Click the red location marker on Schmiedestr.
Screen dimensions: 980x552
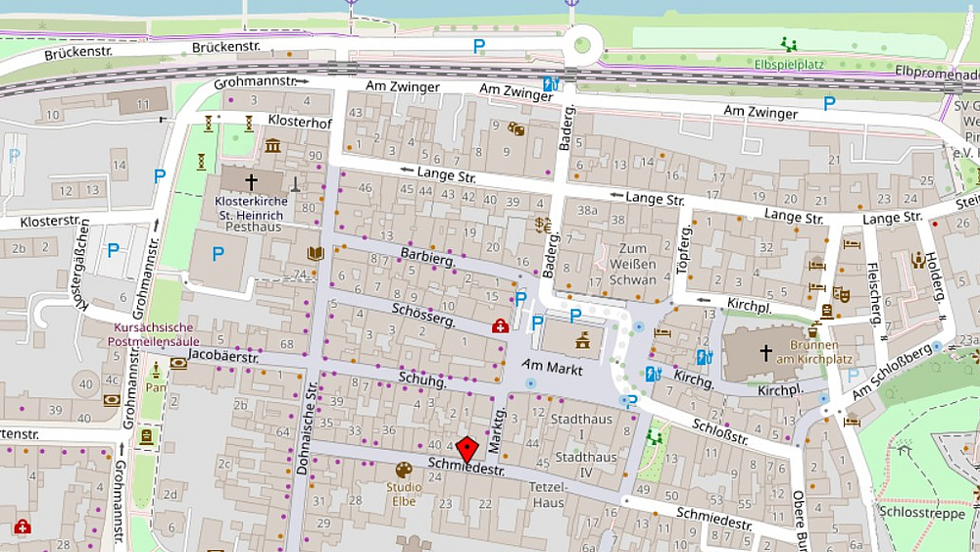(x=466, y=451)
